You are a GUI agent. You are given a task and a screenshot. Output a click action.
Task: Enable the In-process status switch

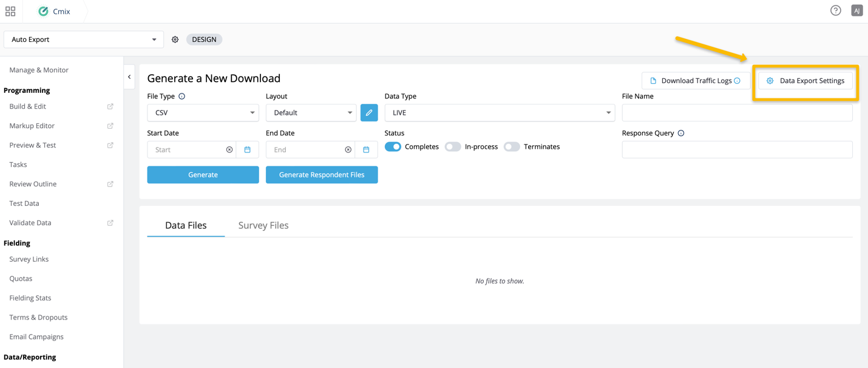tap(453, 147)
